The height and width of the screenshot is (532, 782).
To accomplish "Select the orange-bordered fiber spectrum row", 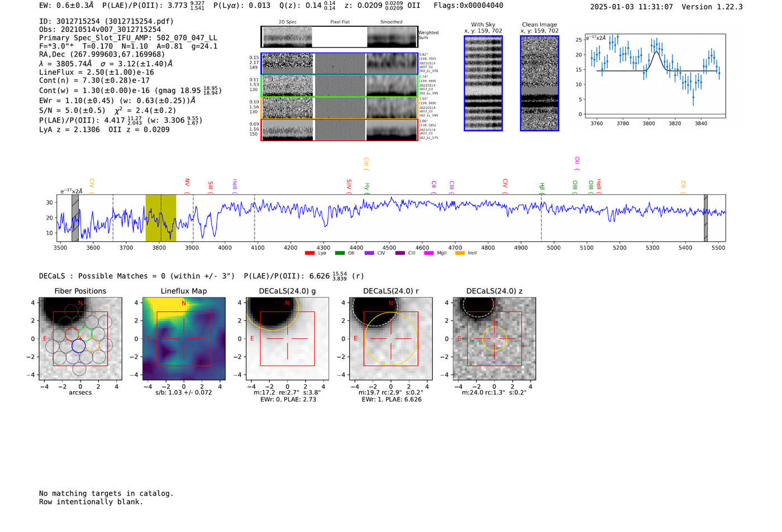I will coord(339,108).
